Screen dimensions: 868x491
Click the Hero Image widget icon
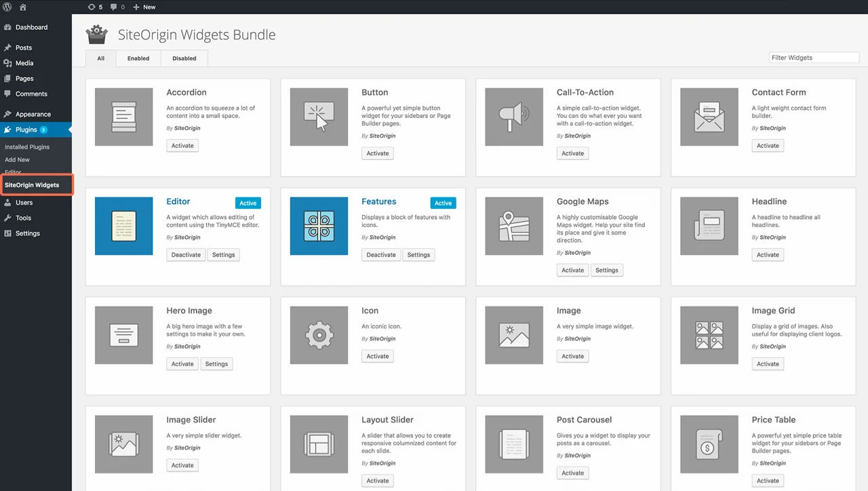tap(124, 335)
